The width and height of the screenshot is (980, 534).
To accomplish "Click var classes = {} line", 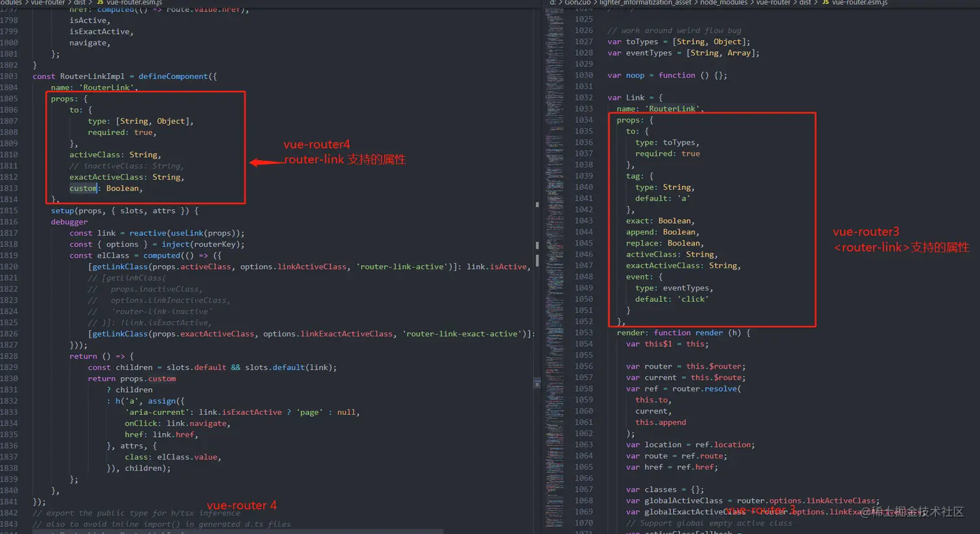I will pyautogui.click(x=665, y=489).
